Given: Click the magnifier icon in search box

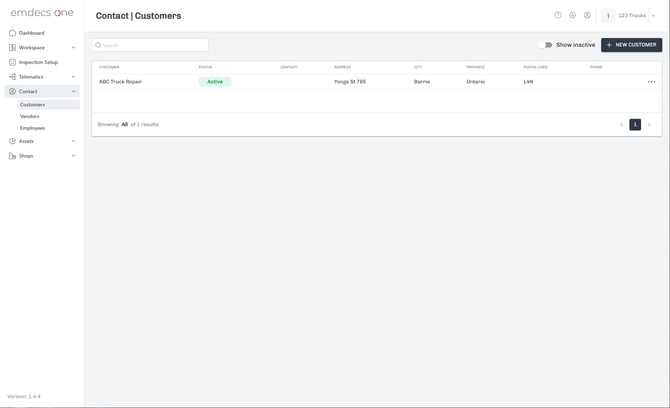Looking at the screenshot, I should tap(98, 45).
